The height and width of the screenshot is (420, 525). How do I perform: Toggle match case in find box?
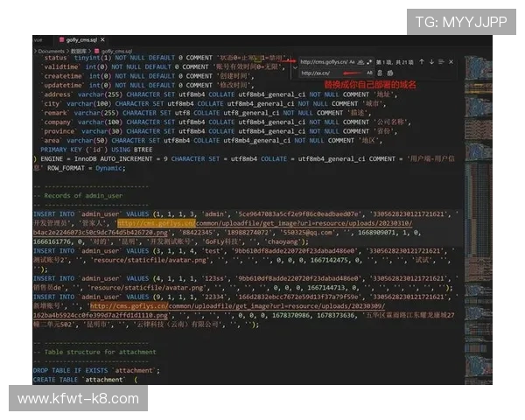click(x=351, y=62)
